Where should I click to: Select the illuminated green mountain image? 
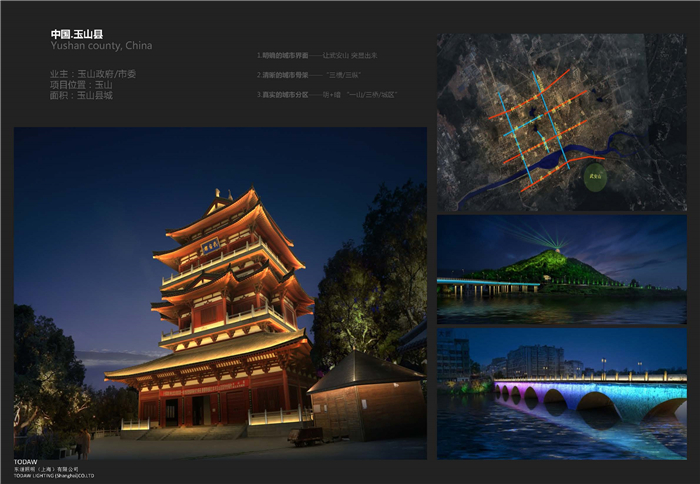pyautogui.click(x=561, y=268)
